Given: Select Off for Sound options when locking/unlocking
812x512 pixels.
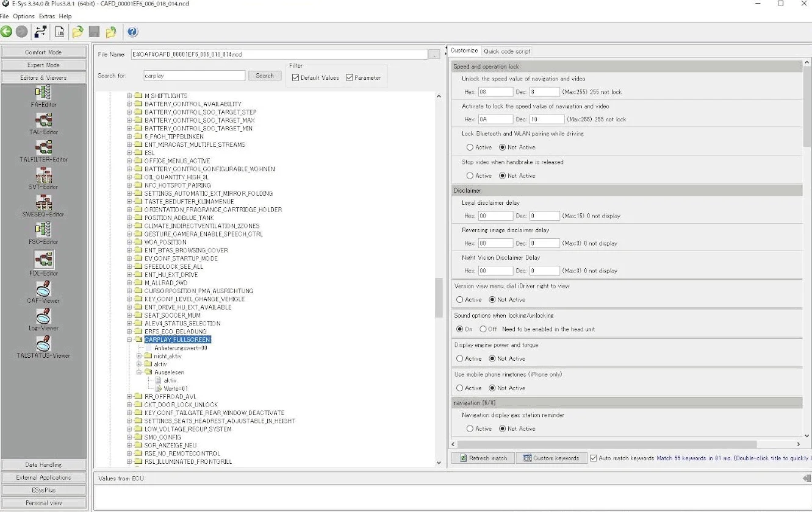Looking at the screenshot, I should pyautogui.click(x=483, y=329).
